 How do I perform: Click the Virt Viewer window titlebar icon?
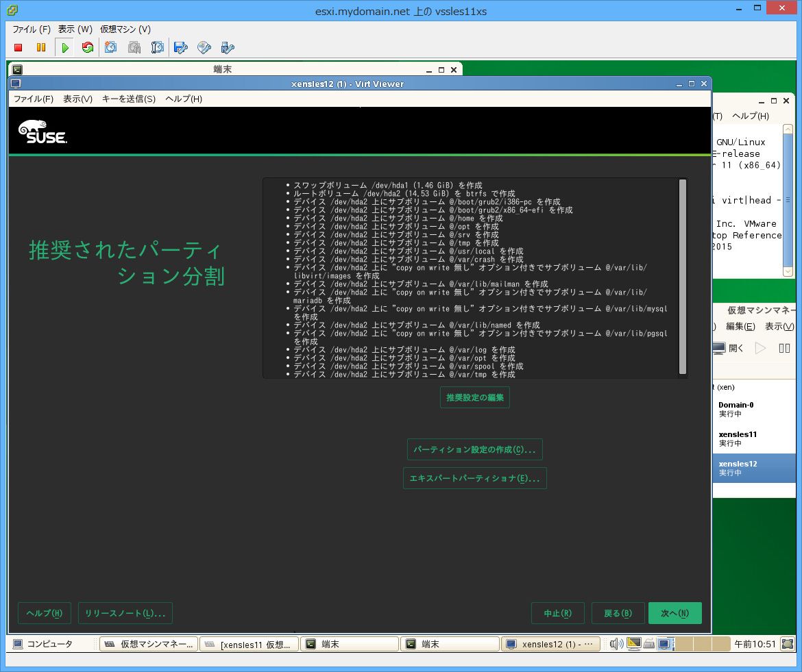16,84
